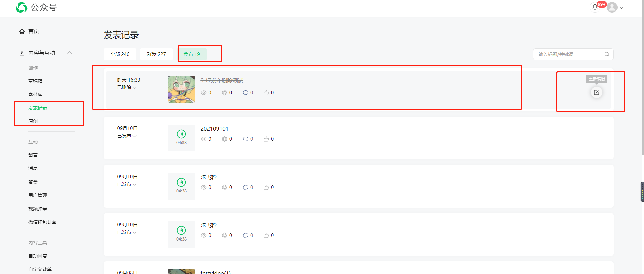The height and width of the screenshot is (274, 644).
Task: Open the notification bell icon
Action: 595,7
